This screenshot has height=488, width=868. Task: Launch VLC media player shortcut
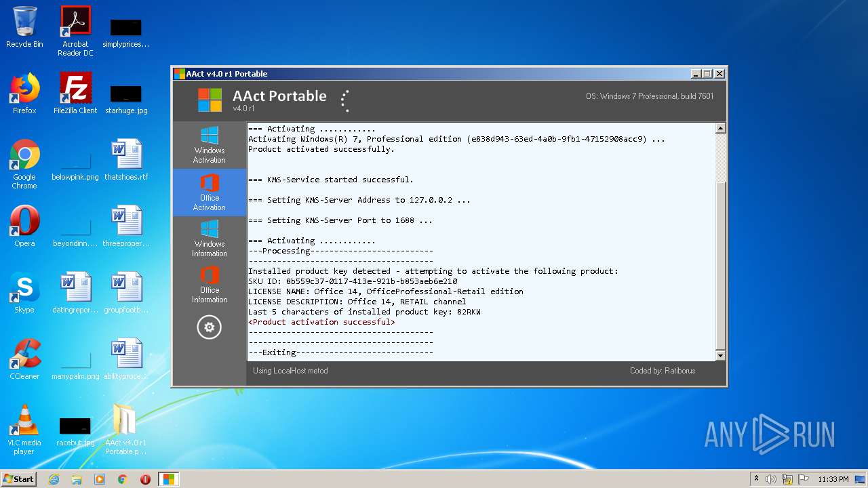(x=24, y=430)
